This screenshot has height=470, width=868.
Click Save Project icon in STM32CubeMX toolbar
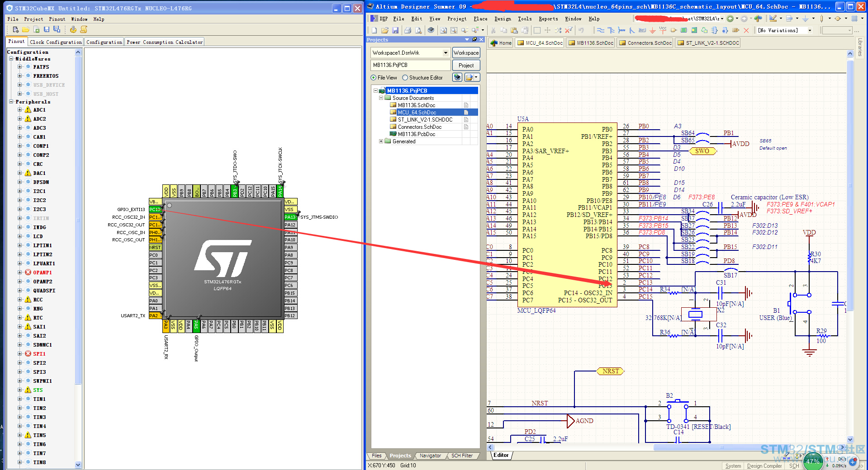[x=47, y=29]
